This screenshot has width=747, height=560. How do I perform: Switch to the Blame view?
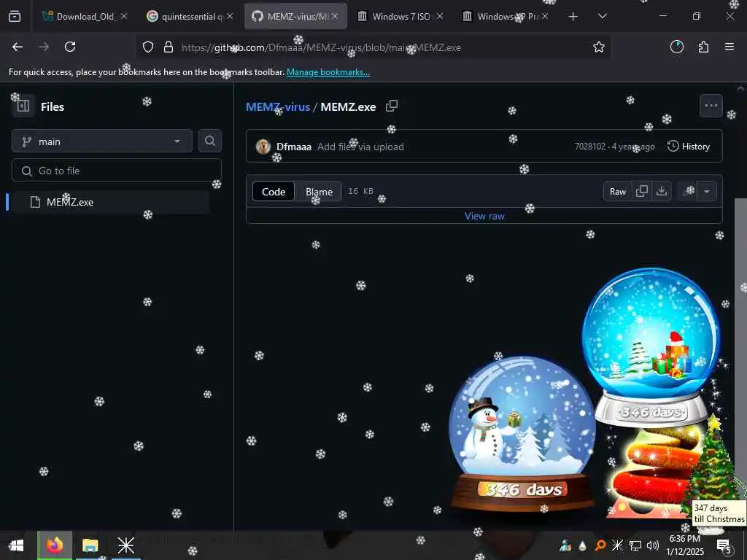(319, 192)
